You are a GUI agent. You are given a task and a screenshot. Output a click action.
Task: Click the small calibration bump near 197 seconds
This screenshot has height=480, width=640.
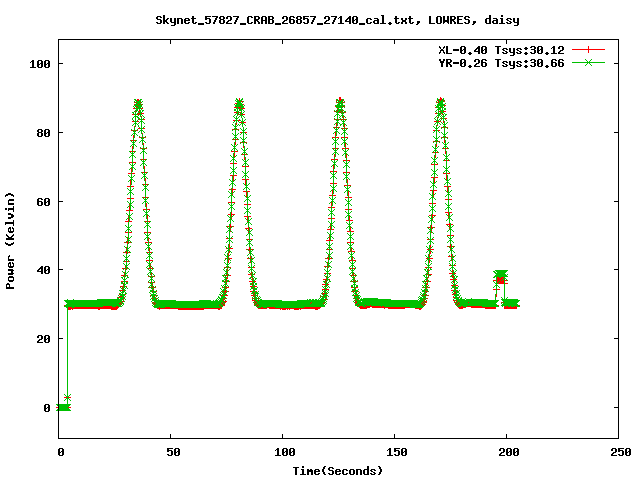(500, 277)
